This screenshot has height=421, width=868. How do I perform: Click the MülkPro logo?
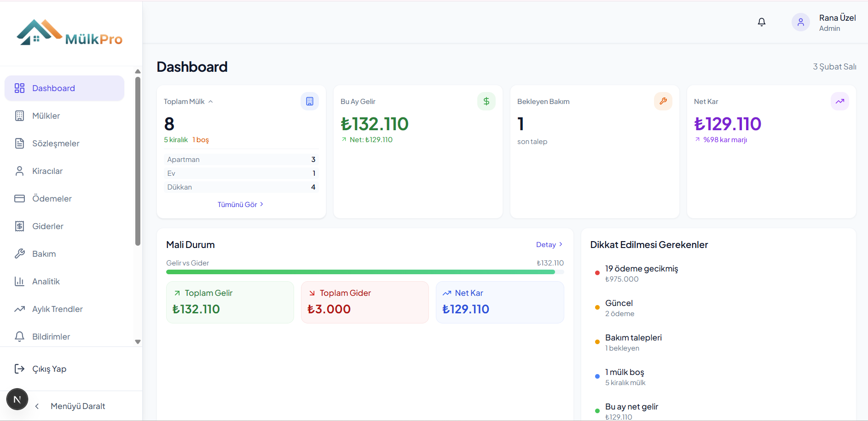point(70,33)
